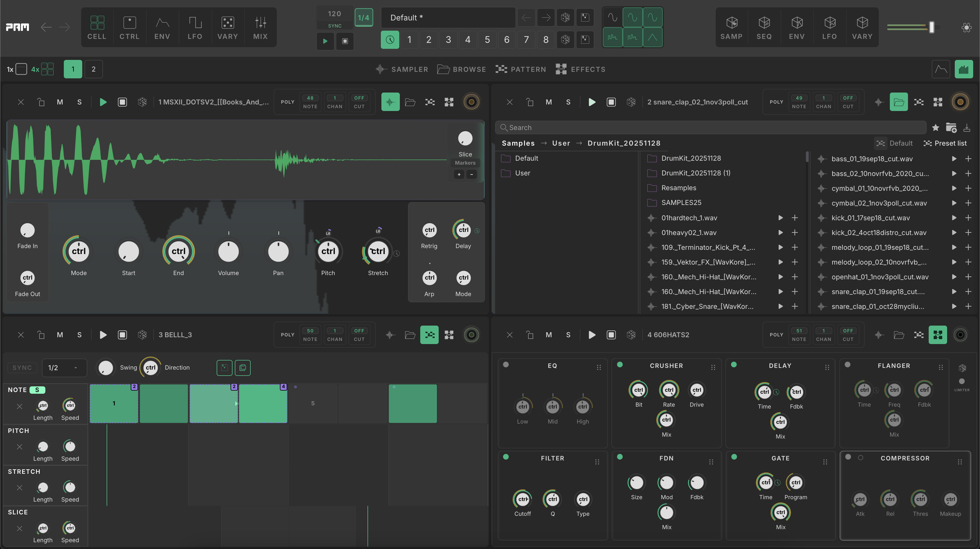
Task: Open the browse folder icon in cell 3
Action: 410,335
